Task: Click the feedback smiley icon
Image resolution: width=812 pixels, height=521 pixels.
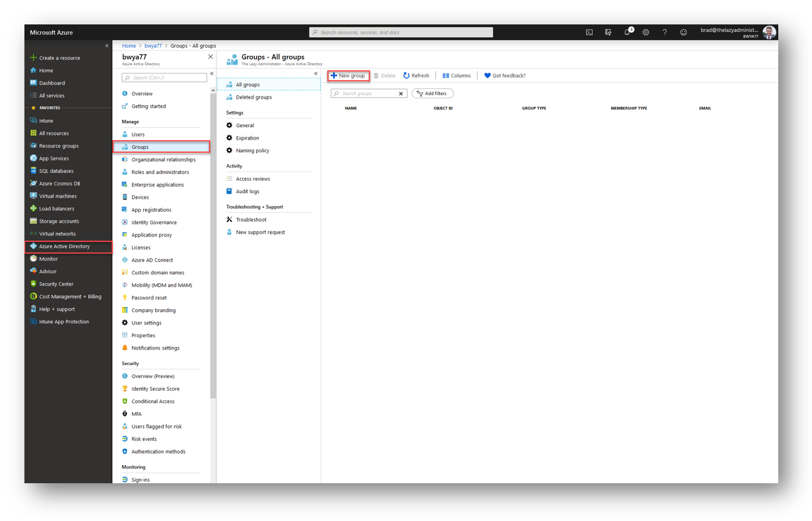Action: coord(683,33)
